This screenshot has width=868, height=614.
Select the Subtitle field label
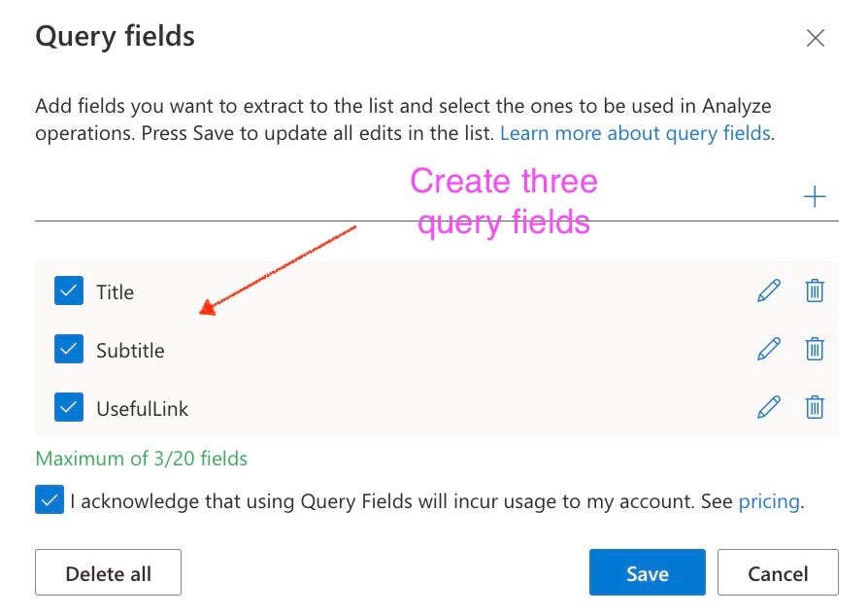[130, 350]
